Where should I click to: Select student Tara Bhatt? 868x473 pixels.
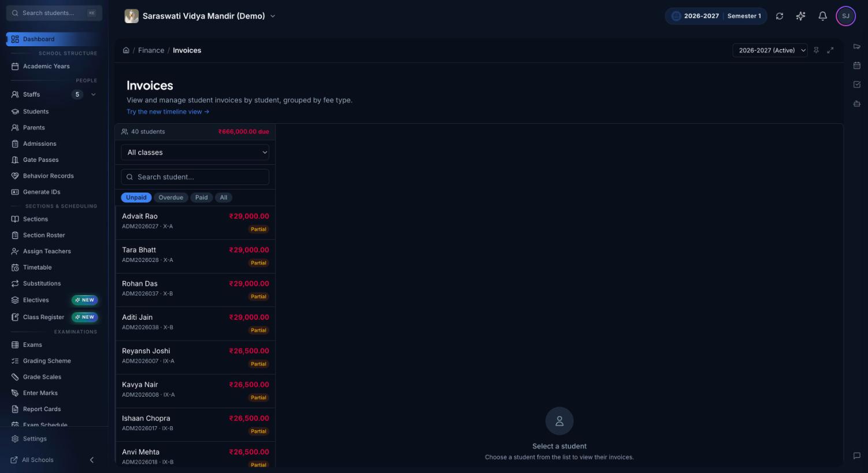195,256
